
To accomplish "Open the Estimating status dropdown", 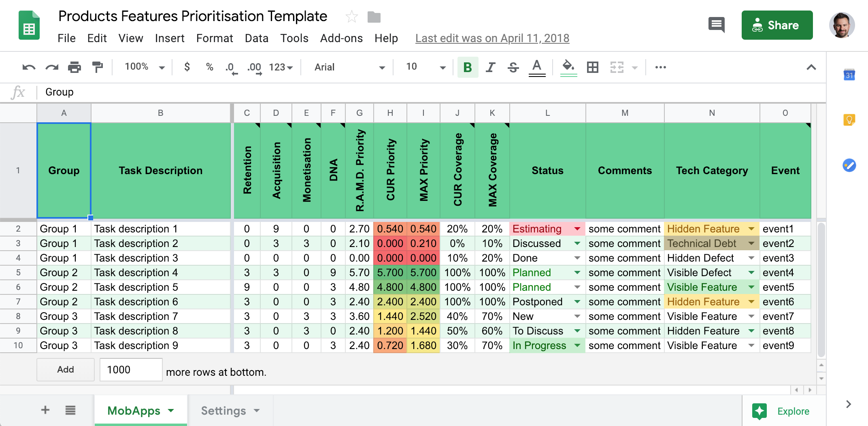I will (577, 229).
